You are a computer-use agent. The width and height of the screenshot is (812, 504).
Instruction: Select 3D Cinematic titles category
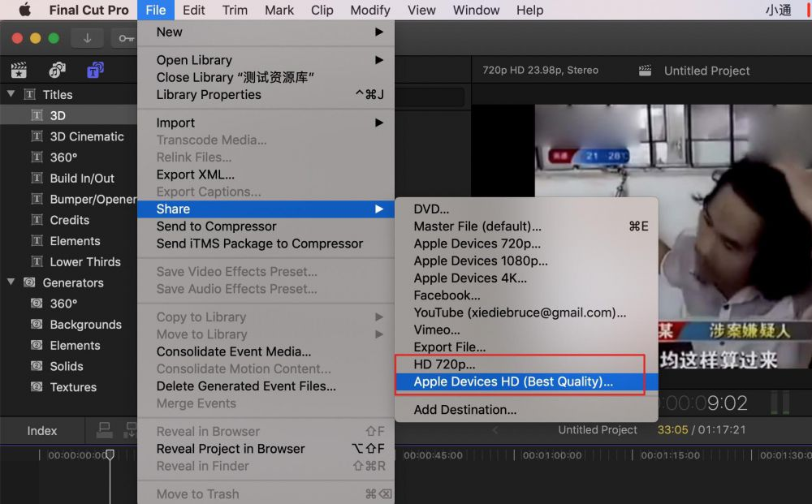pyautogui.click(x=68, y=136)
